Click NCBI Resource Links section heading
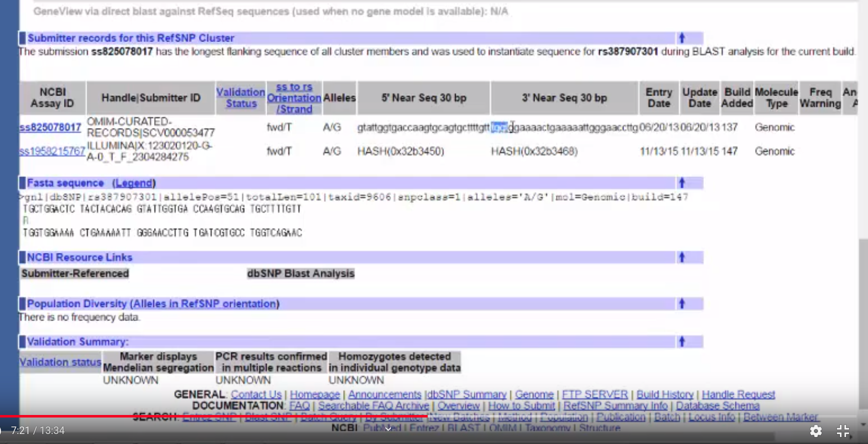 coord(80,257)
